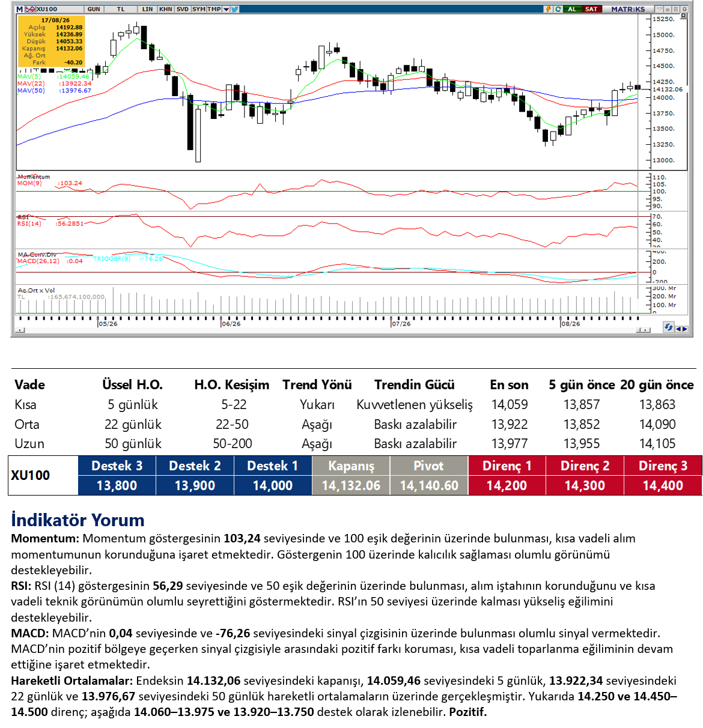The width and height of the screenshot is (703, 728).
Task: Click the 14,000 Destek 1 value
Action: (x=273, y=485)
